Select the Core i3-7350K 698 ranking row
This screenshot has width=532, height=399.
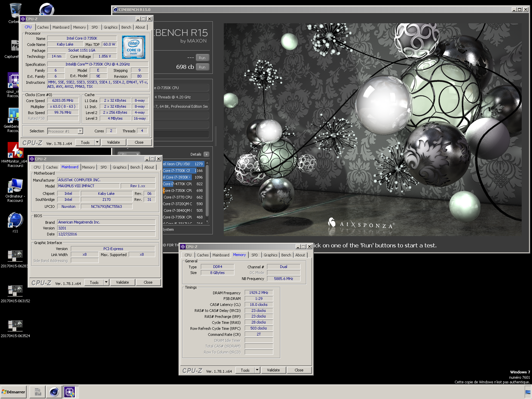pyautogui.click(x=183, y=191)
